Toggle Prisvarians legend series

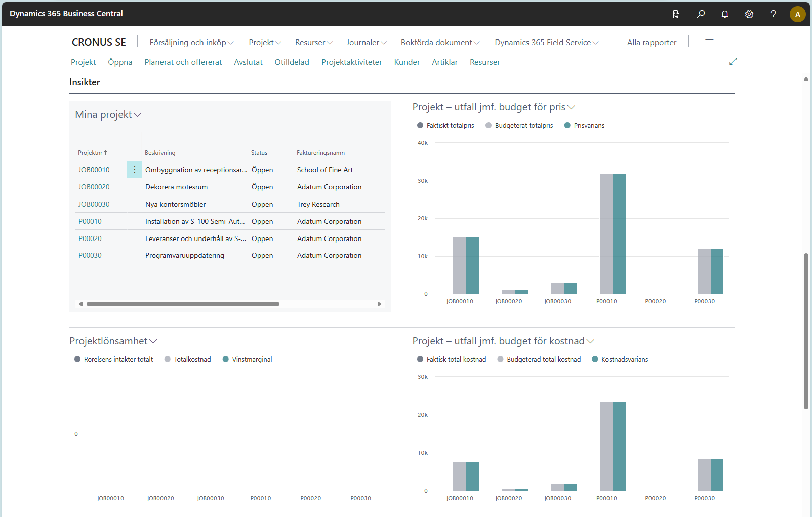[x=584, y=126]
